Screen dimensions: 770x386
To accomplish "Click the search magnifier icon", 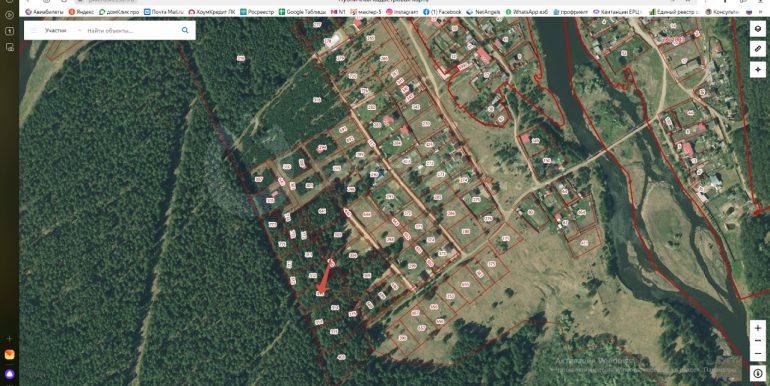I will (185, 30).
